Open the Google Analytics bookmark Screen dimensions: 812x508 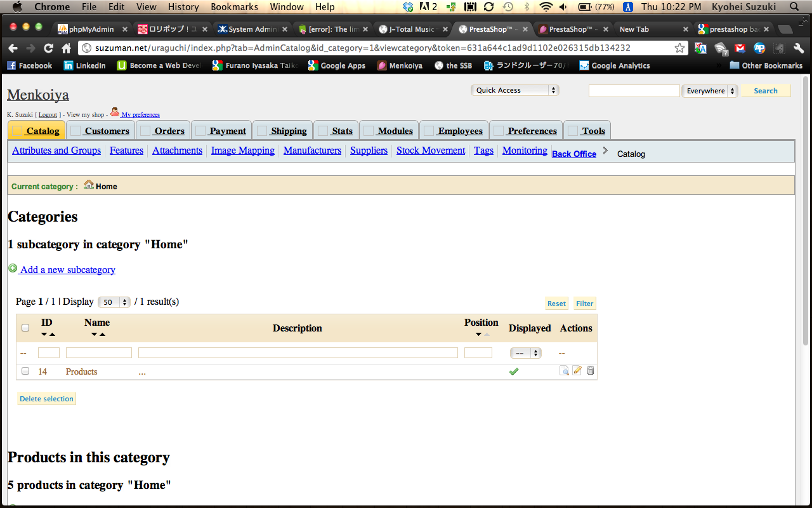(615, 65)
